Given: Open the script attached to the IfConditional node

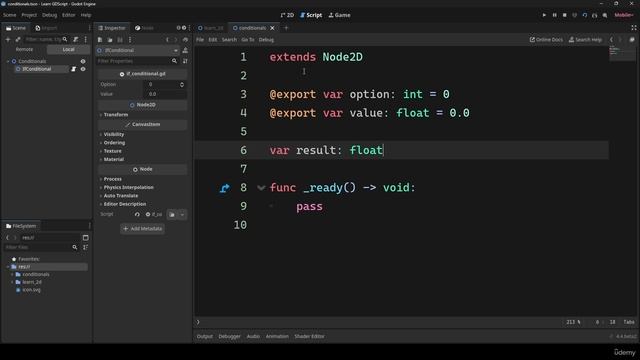Looking at the screenshot, I should tap(73, 69).
